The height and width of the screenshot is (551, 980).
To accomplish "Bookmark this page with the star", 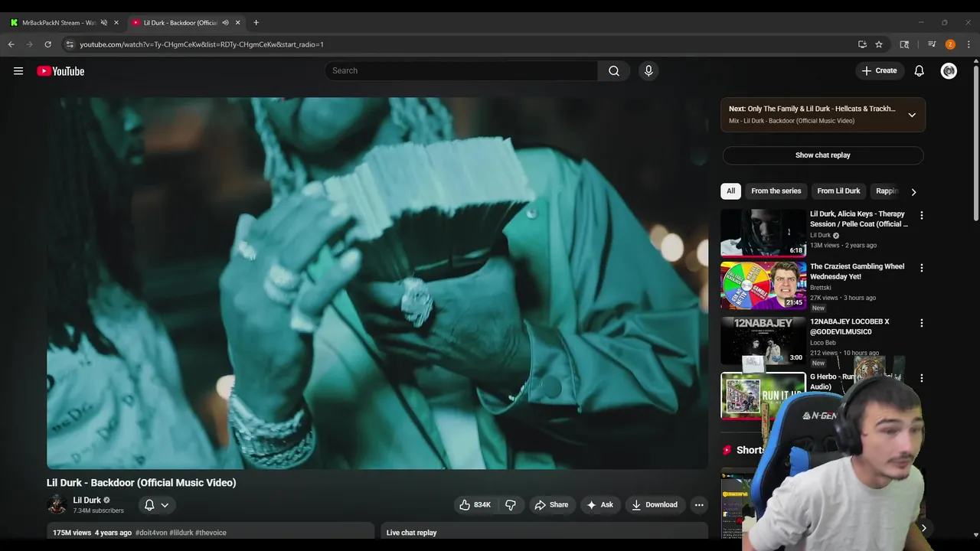I will (x=879, y=44).
